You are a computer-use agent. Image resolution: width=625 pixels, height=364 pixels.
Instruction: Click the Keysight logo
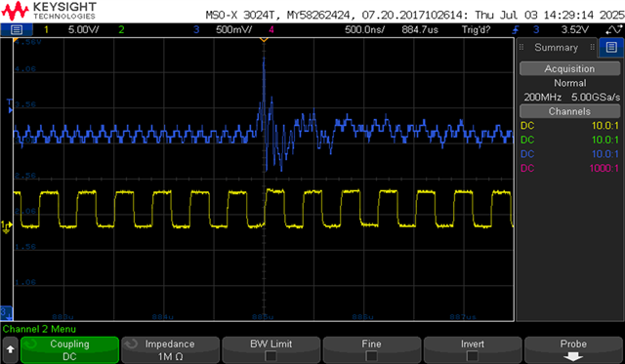(49, 11)
